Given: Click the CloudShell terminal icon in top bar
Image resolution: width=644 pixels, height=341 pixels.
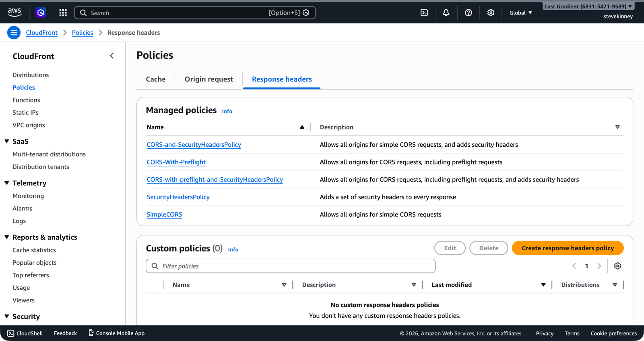Looking at the screenshot, I should click(x=424, y=13).
